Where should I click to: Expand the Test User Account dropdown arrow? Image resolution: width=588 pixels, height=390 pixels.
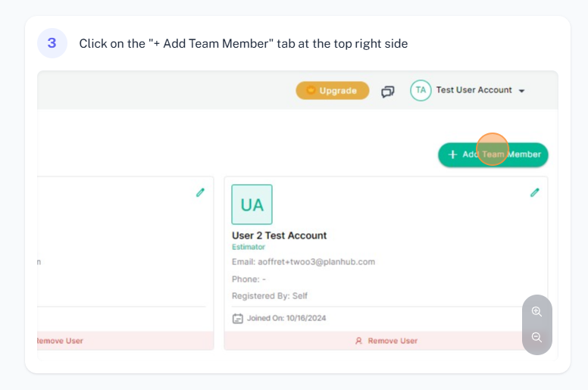click(521, 91)
